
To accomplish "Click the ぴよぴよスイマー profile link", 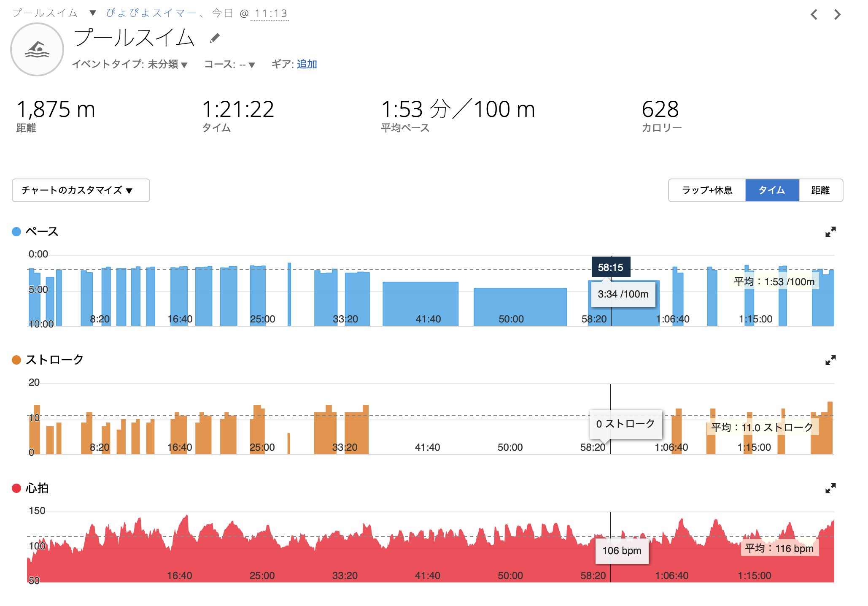I will [151, 13].
